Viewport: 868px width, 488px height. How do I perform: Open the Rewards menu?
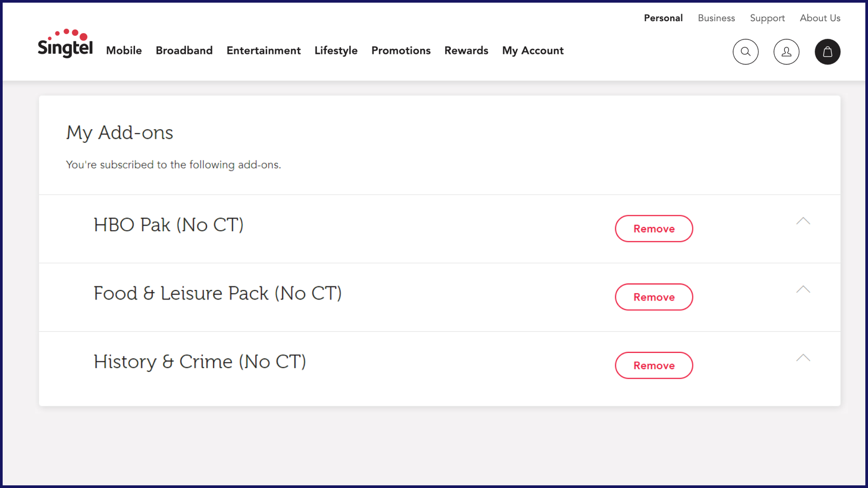point(466,51)
